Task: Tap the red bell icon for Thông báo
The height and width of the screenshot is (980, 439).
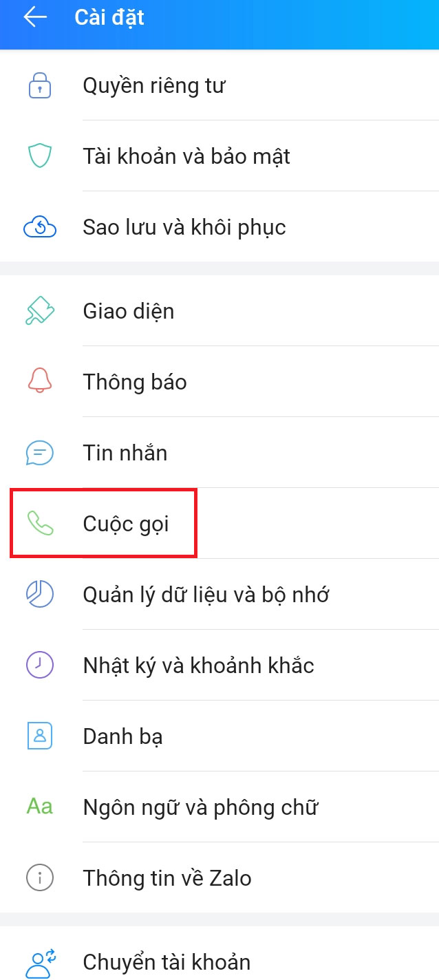Action: 39,381
